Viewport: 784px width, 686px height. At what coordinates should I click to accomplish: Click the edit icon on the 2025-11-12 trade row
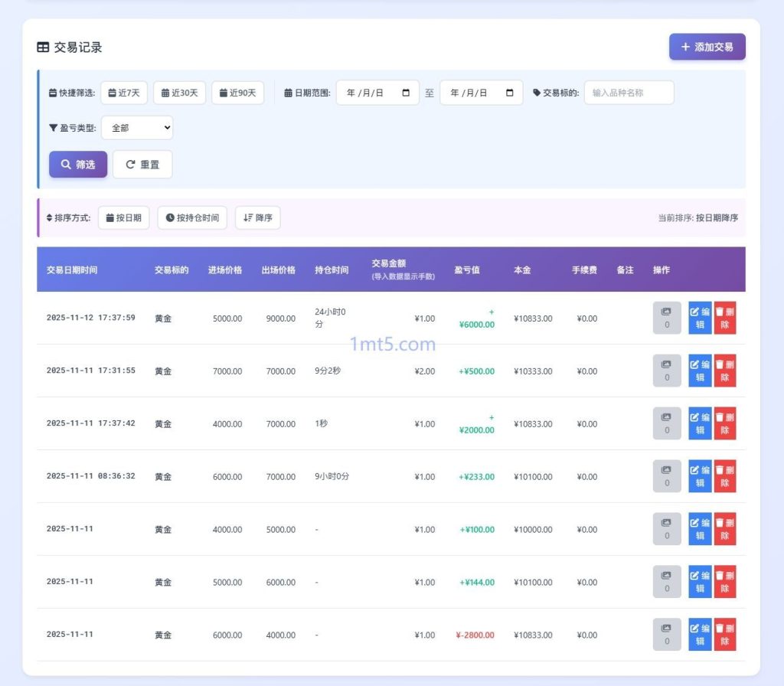click(698, 318)
